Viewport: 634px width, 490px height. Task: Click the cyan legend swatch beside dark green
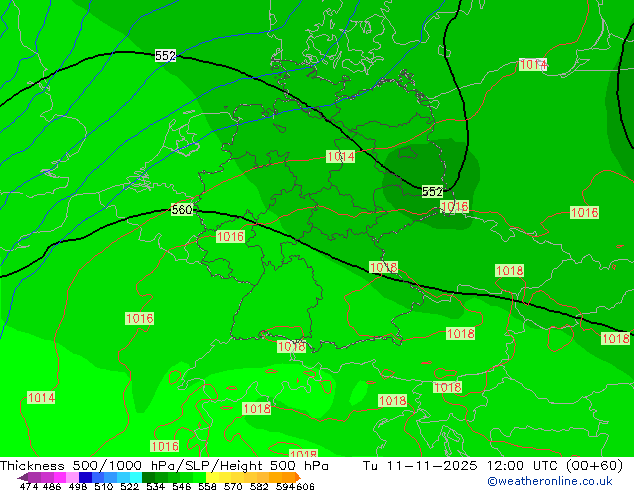tap(136, 477)
